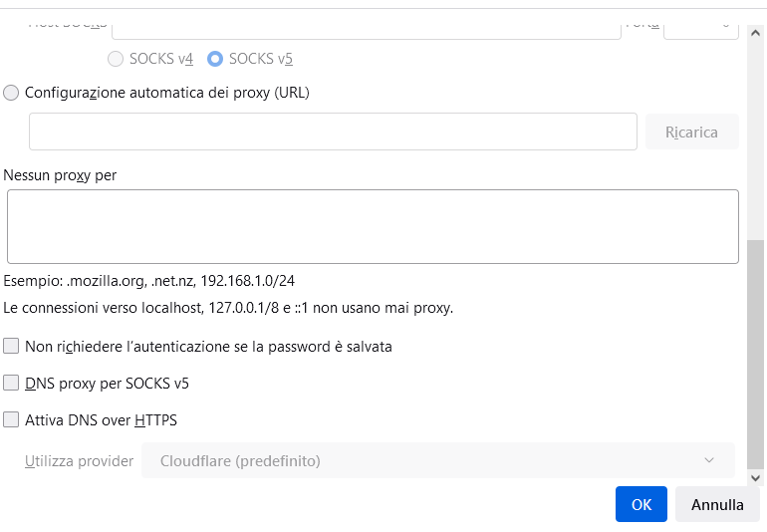Image resolution: width=767 pixels, height=532 pixels.
Task: Confirm the settings with the OK button
Action: (640, 504)
